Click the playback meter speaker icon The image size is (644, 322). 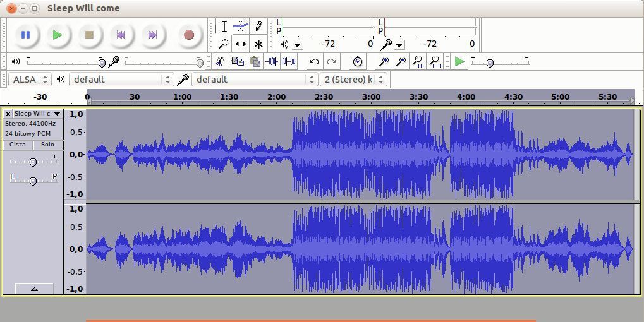pos(284,44)
